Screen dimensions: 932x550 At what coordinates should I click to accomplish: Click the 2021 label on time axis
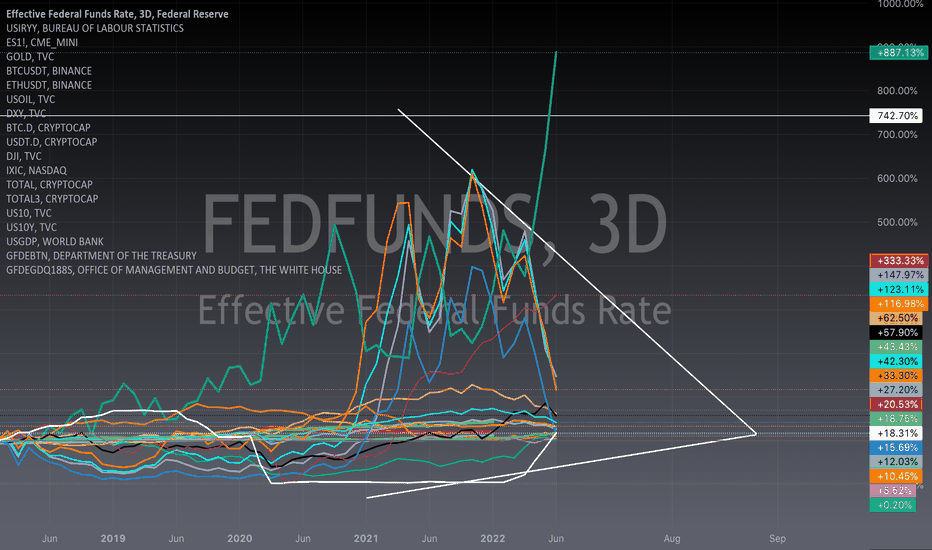click(x=366, y=538)
